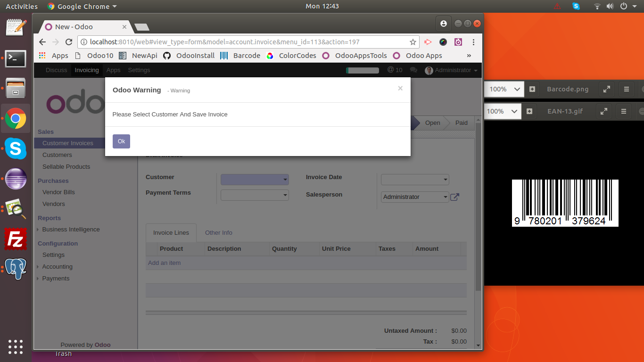Open the volume control in system tray
Viewport: 644px width, 362px height.
click(610, 6)
